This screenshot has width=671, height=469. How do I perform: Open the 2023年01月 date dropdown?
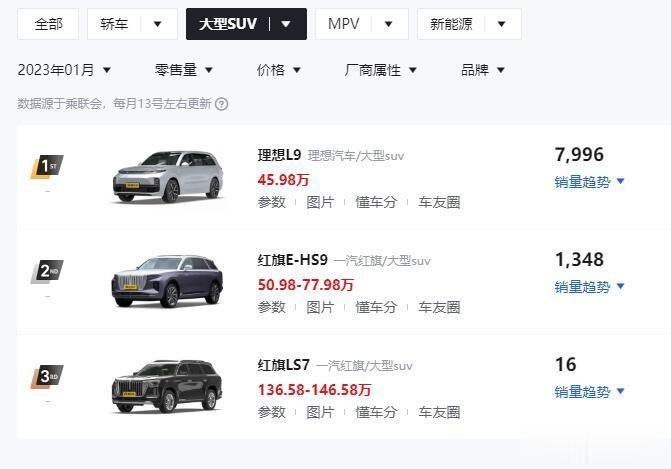point(64,70)
